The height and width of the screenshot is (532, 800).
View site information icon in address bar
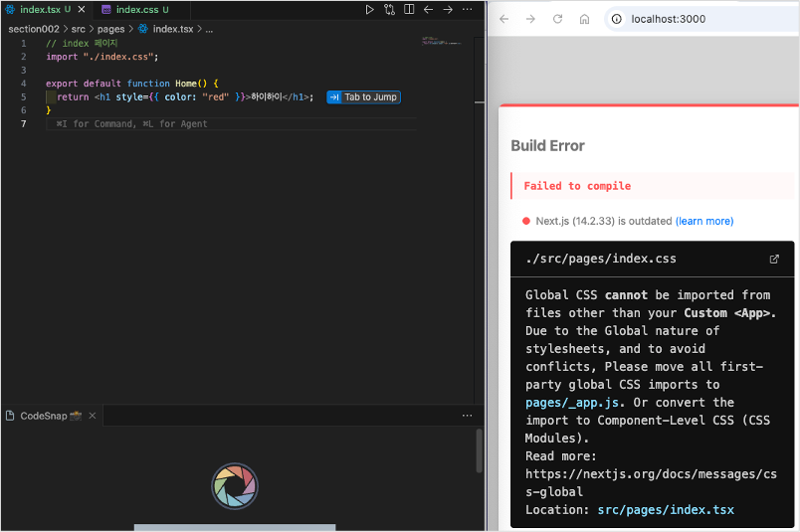tap(616, 19)
